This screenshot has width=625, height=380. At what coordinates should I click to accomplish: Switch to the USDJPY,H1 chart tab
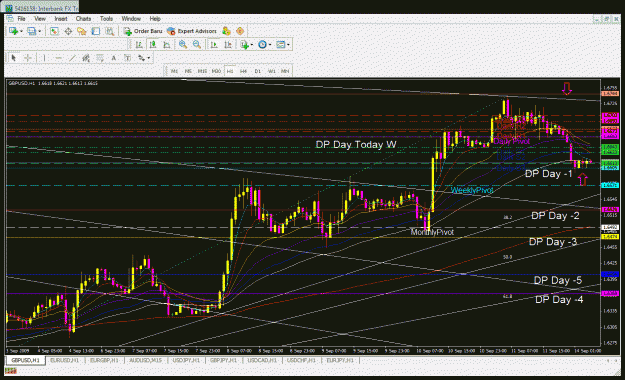click(186, 360)
